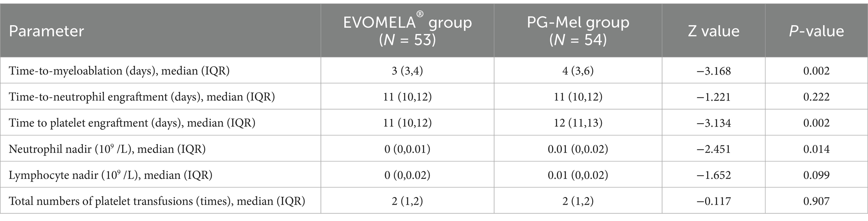
Task: Select the Time-to-myeloablation row label
Action: [x=119, y=71]
